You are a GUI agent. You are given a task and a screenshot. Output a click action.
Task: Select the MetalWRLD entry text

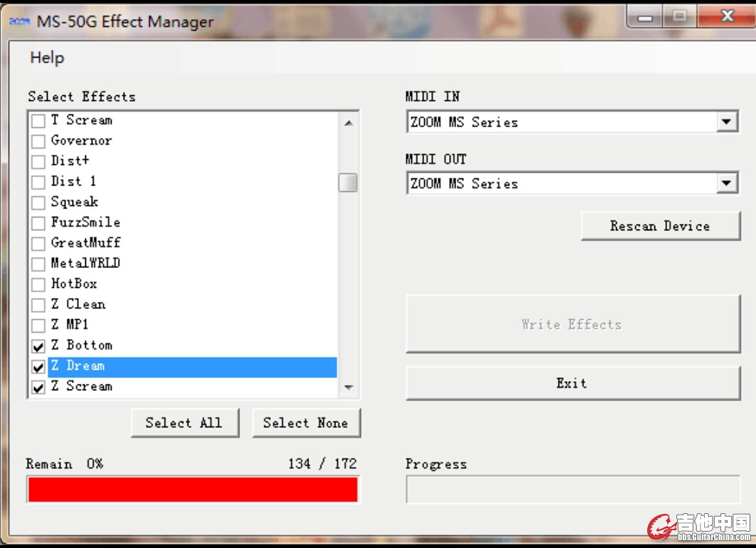[x=85, y=263]
